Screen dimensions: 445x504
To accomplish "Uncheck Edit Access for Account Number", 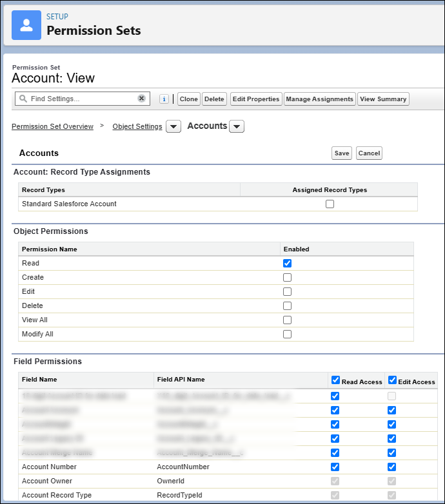I will click(391, 467).
